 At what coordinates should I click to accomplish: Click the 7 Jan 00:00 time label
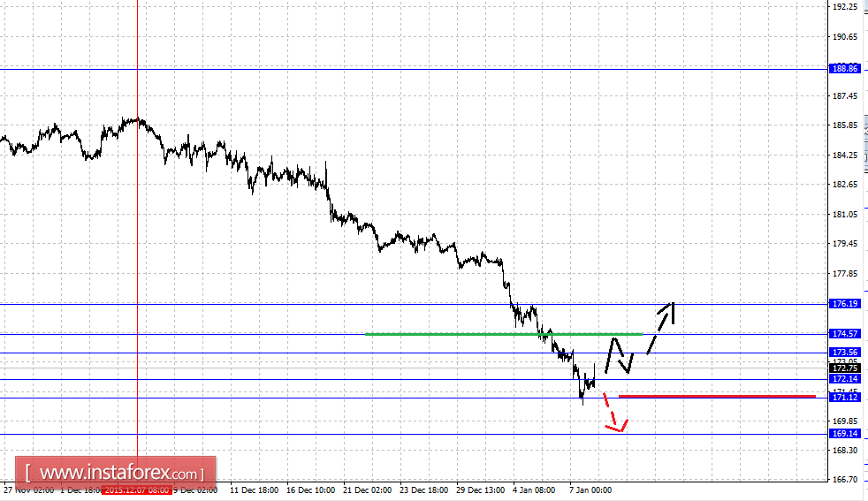tap(590, 490)
